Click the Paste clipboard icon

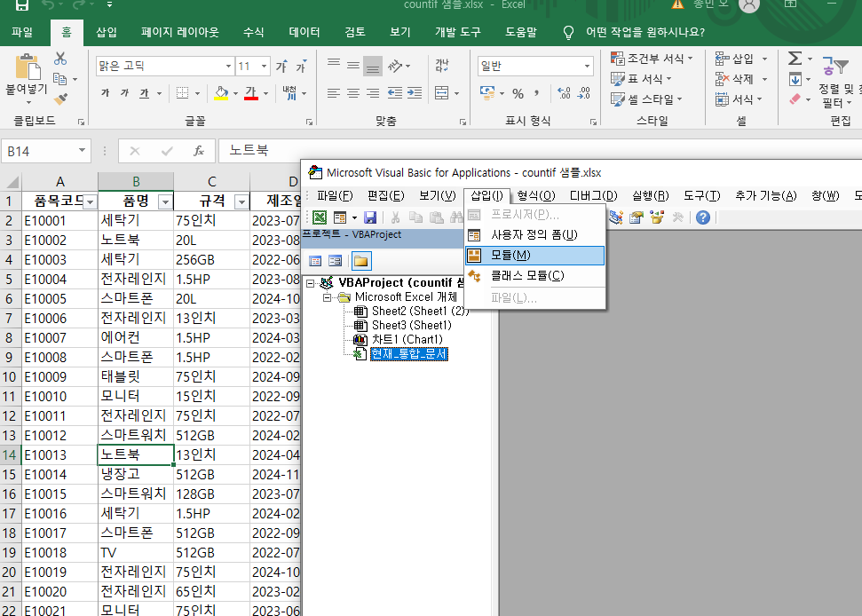[27, 67]
